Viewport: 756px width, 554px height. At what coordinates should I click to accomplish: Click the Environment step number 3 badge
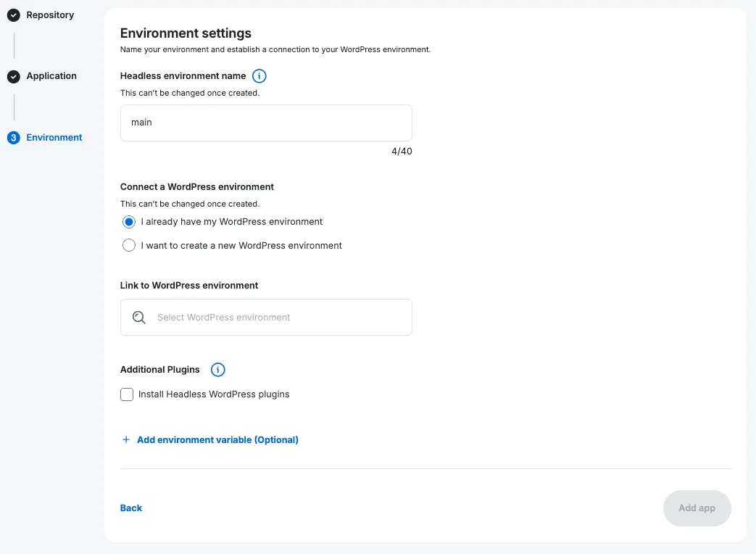coord(14,138)
